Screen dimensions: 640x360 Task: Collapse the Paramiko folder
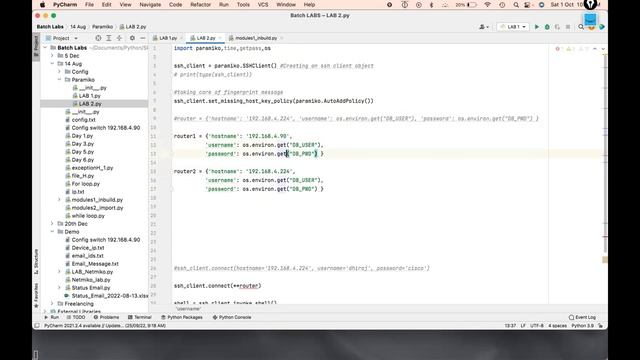pyautogui.click(x=60, y=80)
